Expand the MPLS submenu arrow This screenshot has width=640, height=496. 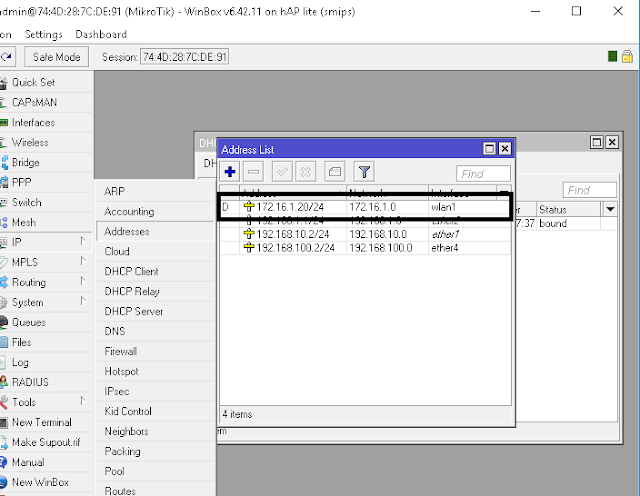coord(83,261)
